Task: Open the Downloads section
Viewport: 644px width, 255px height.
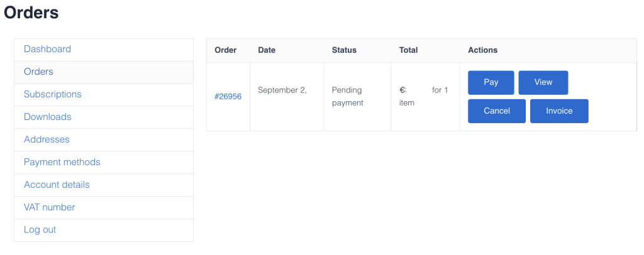Action: tap(48, 117)
